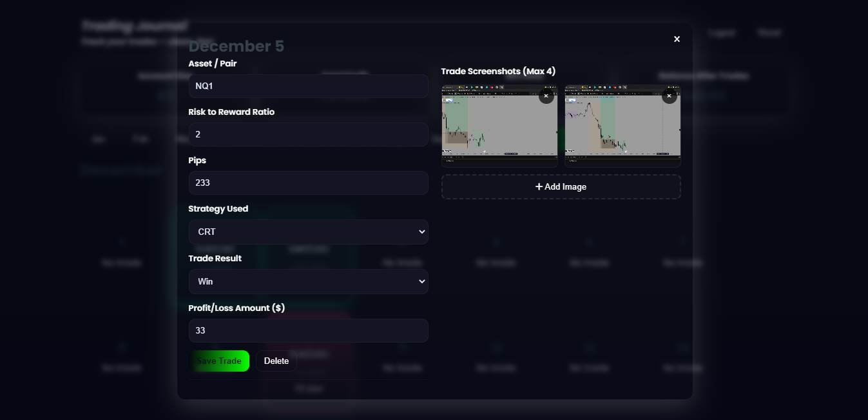
Task: Close the December 5 trade dialog
Action: [677, 39]
